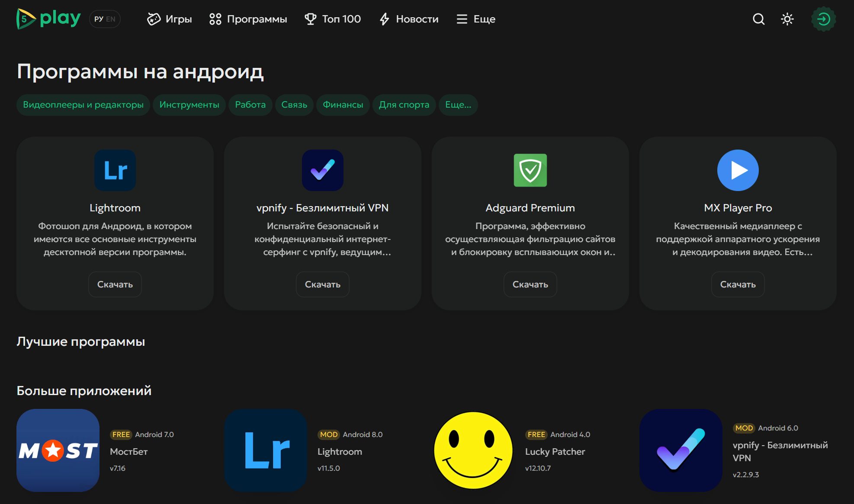Viewport: 854px width, 504px height.
Task: Open the Lightroom featured card title
Action: click(x=115, y=208)
